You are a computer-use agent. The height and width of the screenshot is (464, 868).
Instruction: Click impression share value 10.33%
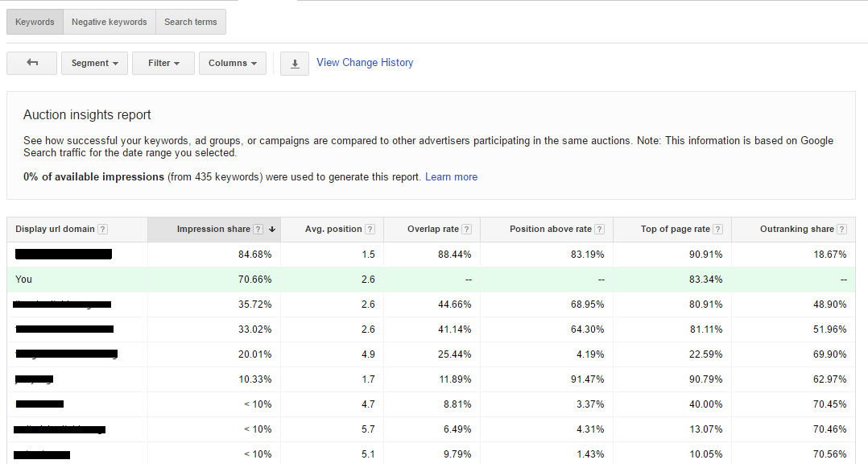254,379
